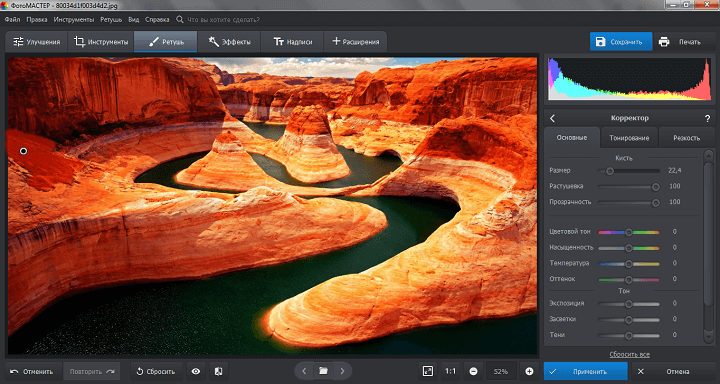Click the Применить button
Viewport: 720px width, 384px height.
click(x=585, y=371)
